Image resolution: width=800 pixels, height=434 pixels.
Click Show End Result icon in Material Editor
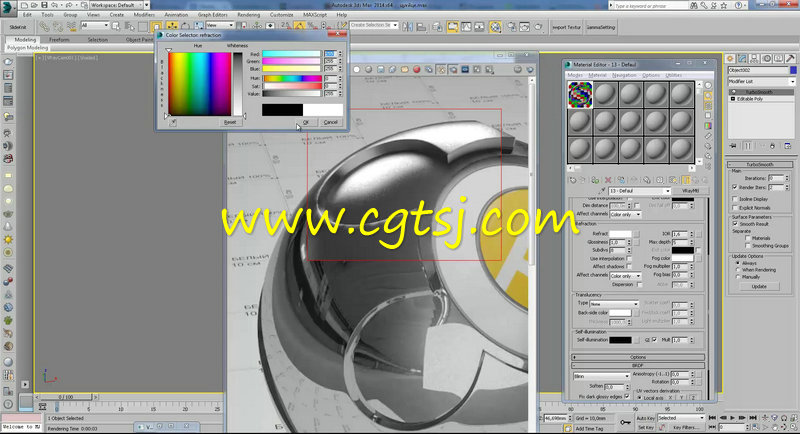[686, 180]
